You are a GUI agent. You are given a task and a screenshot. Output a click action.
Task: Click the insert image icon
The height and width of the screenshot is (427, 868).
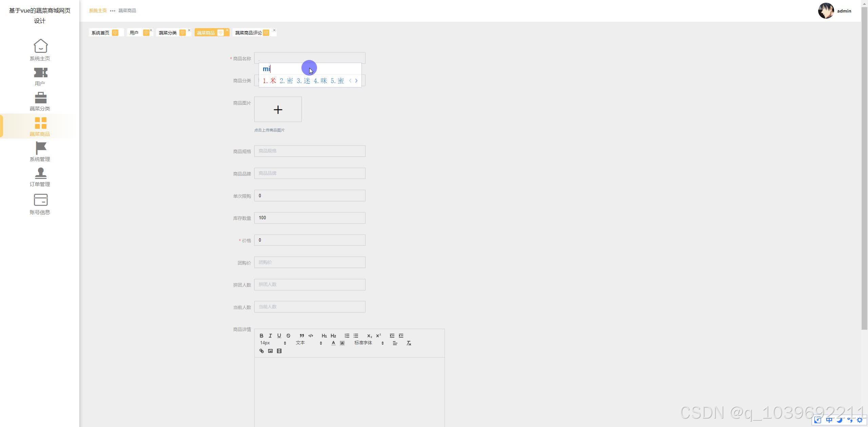pyautogui.click(x=270, y=351)
